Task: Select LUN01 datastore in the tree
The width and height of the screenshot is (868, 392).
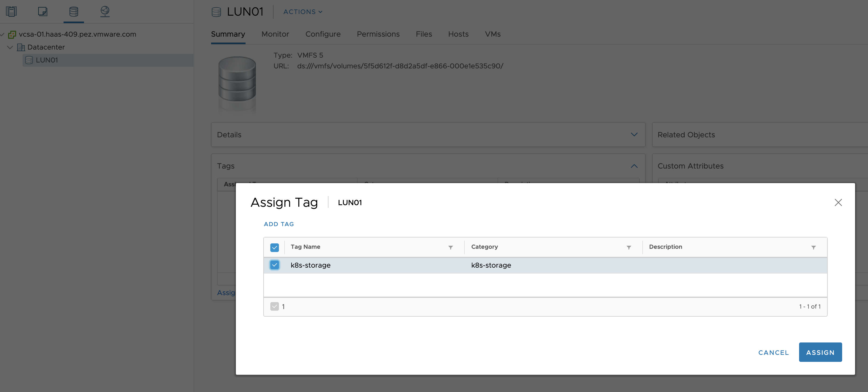Action: 47,60
